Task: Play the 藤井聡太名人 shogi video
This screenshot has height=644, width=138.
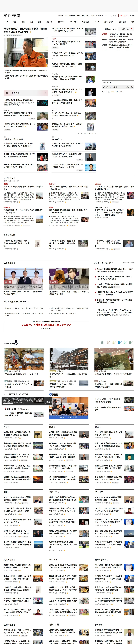Action: coord(69,279)
